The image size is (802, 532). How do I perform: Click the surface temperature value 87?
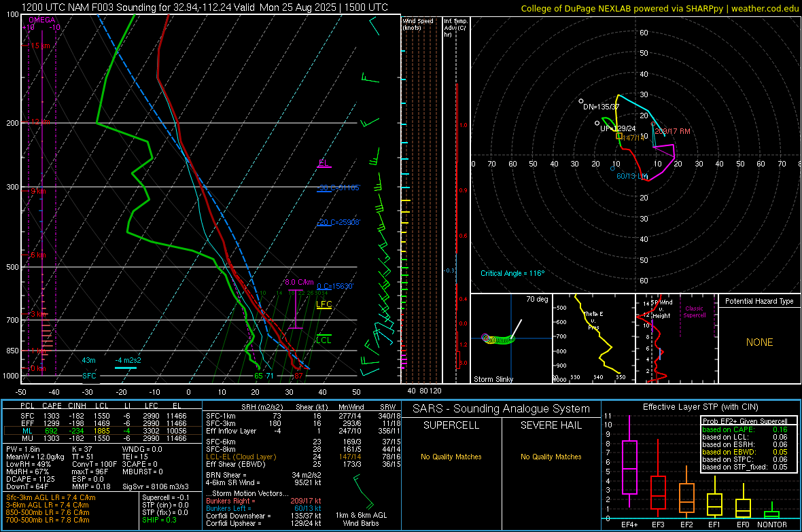(x=298, y=376)
